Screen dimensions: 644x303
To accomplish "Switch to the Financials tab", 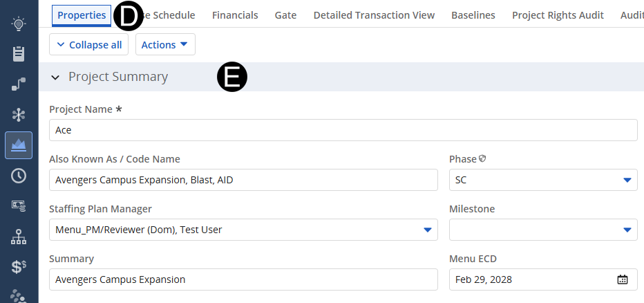I will click(x=235, y=15).
